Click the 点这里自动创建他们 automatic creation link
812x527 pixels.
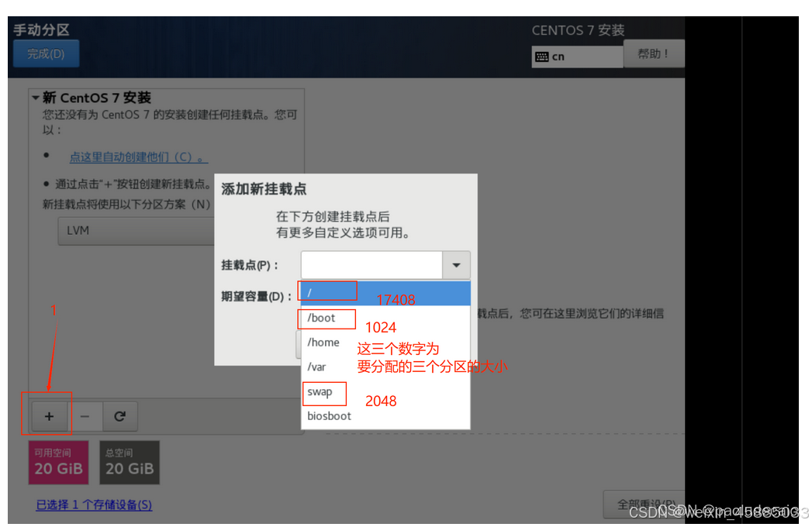coord(139,157)
